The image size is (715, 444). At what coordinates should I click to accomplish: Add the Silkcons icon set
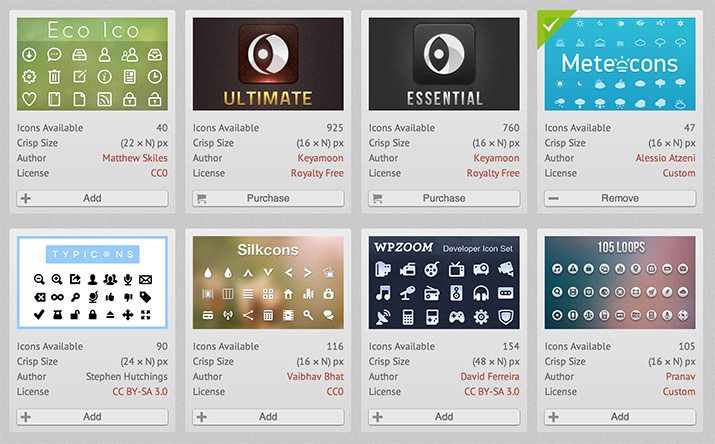[268, 417]
